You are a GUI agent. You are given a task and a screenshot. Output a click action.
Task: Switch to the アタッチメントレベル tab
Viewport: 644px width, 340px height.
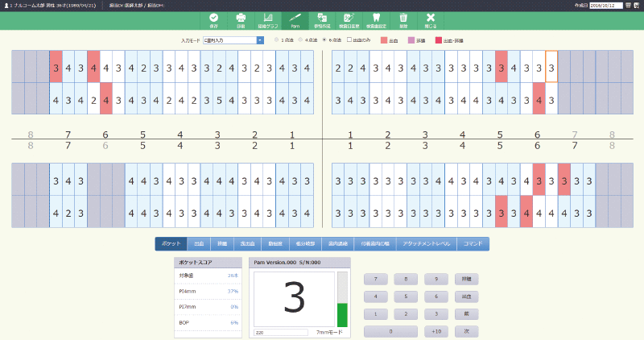tap(427, 244)
